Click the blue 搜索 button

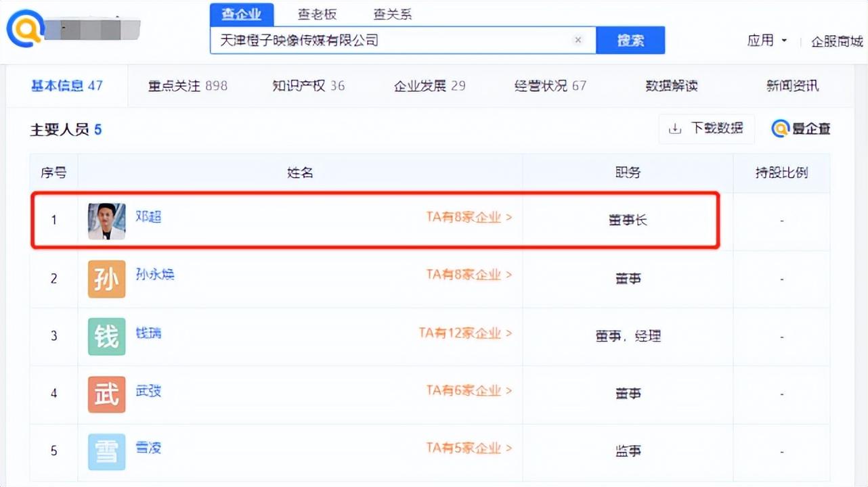coord(630,41)
